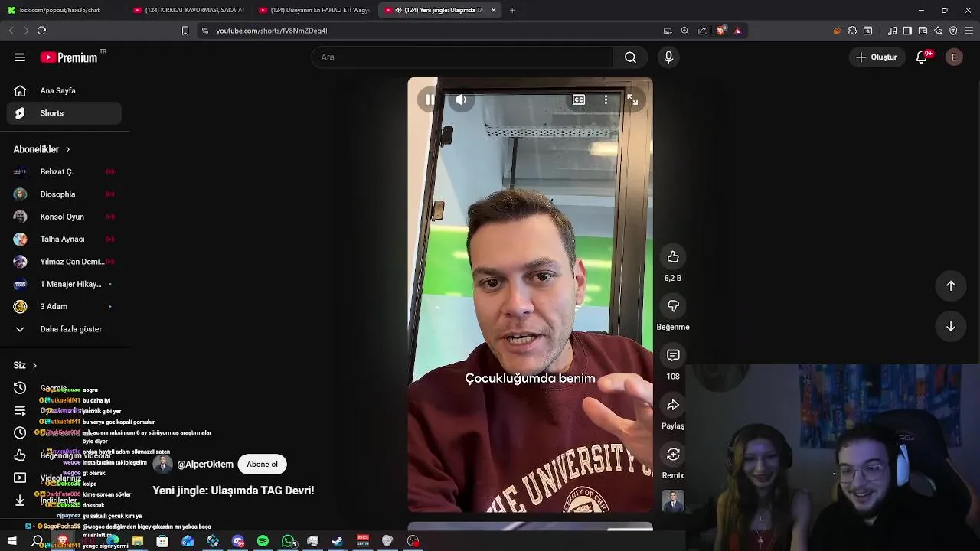Image resolution: width=980 pixels, height=551 pixels.
Task: Expand the Abonelikler section chevron
Action: [x=67, y=149]
